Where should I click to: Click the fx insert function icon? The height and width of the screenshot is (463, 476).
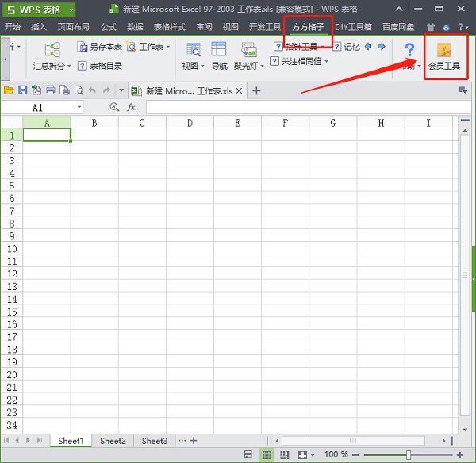(132, 106)
